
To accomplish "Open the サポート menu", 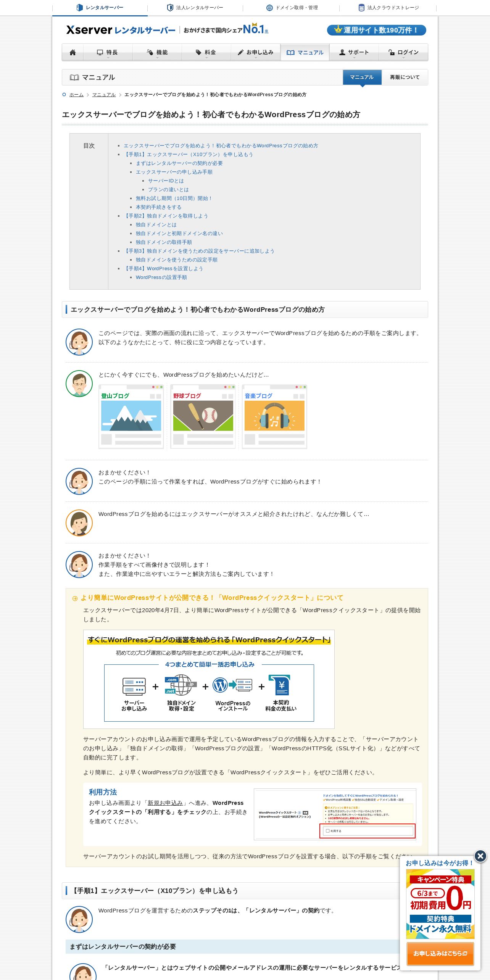I will pos(354,52).
